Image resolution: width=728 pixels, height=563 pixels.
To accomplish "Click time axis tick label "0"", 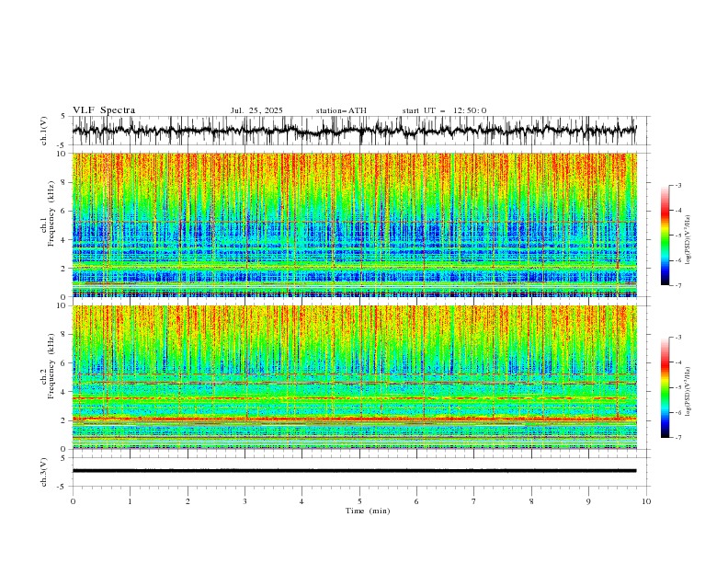I will pyautogui.click(x=73, y=501).
